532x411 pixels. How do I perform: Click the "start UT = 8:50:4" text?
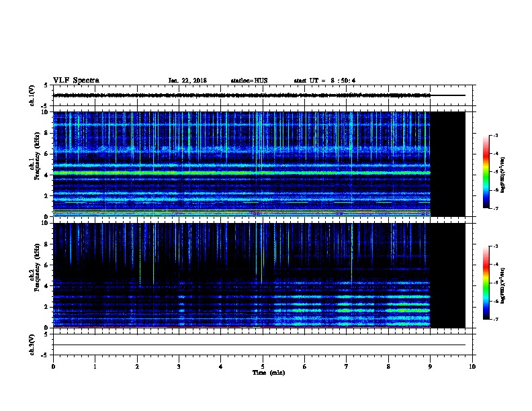[324, 81]
